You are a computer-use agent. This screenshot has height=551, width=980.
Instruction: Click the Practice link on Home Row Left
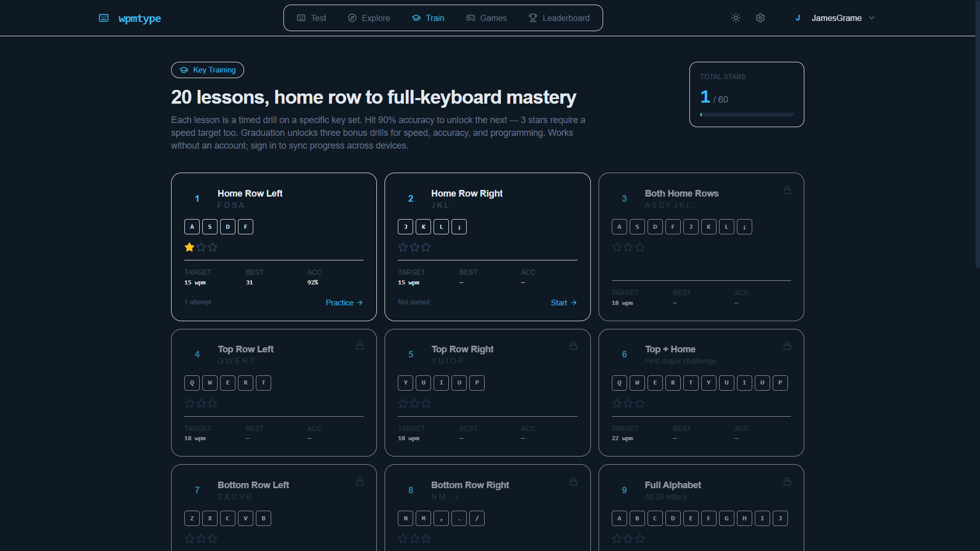344,303
